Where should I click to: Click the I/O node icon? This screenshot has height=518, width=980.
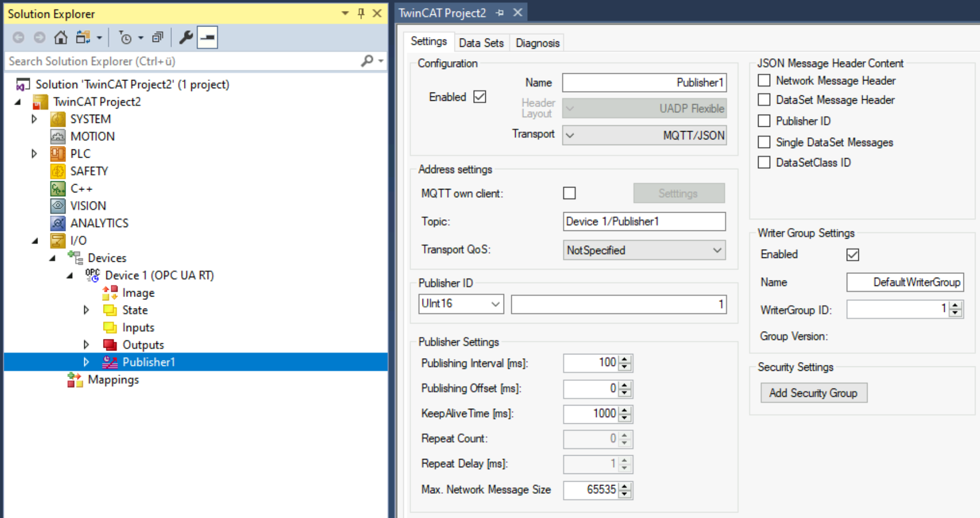pos(58,240)
